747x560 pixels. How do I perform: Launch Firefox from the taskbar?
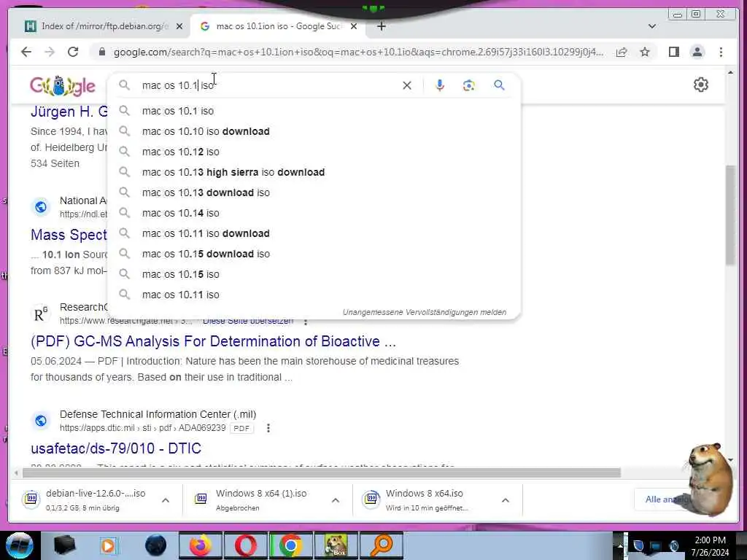click(x=200, y=545)
